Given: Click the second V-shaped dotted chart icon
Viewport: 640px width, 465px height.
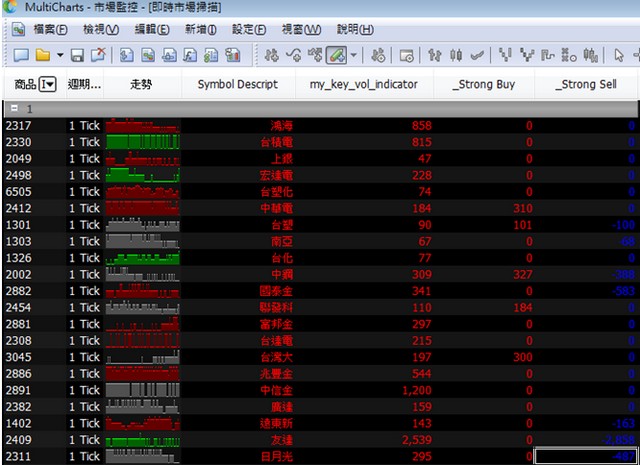Looking at the screenshot, I should pos(527,55).
